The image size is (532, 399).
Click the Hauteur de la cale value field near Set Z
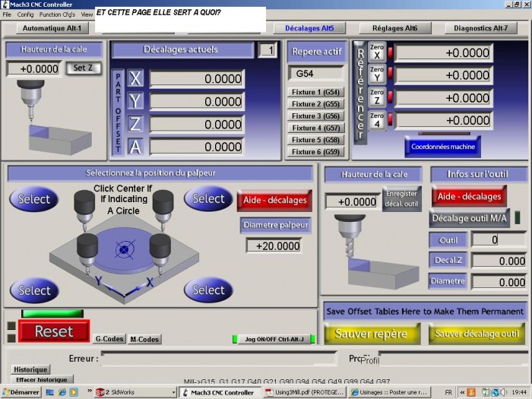tap(33, 69)
